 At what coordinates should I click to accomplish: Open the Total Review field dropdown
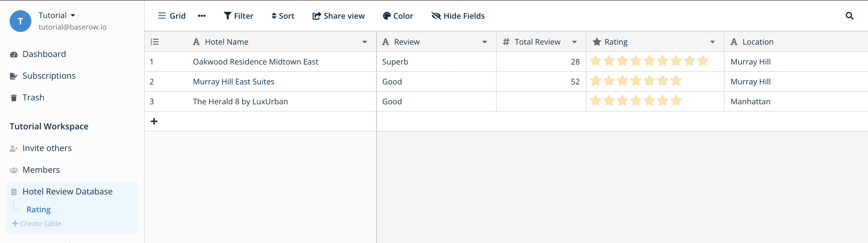574,42
